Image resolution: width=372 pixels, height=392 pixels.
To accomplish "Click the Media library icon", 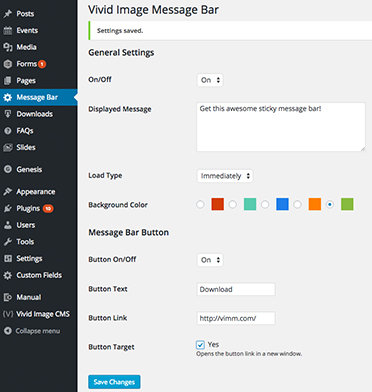I will (x=8, y=47).
